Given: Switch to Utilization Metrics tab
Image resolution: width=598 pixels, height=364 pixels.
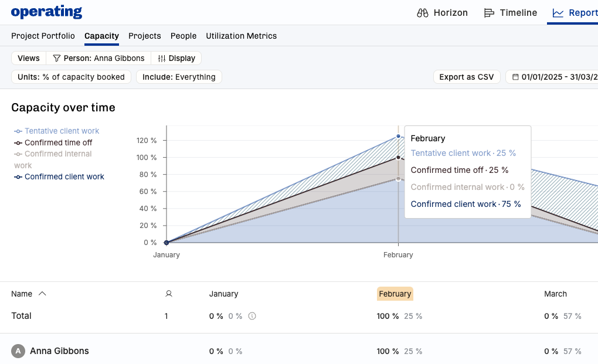Looking at the screenshot, I should click(241, 36).
